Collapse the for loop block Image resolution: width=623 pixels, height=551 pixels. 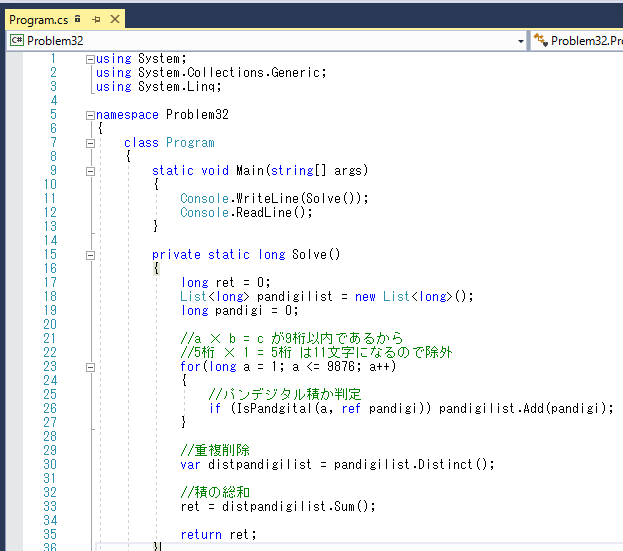pyautogui.click(x=91, y=367)
